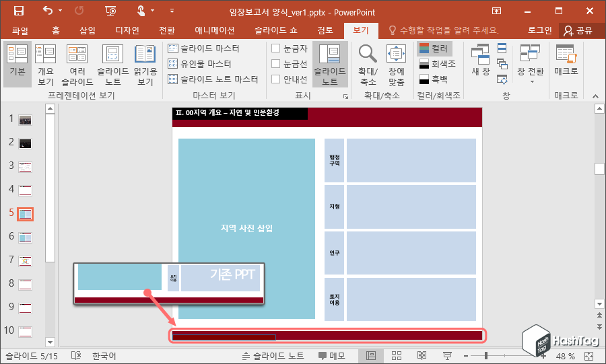Toggle 슬라이드 노트 in status bar
The image size is (606, 364).
(x=273, y=355)
